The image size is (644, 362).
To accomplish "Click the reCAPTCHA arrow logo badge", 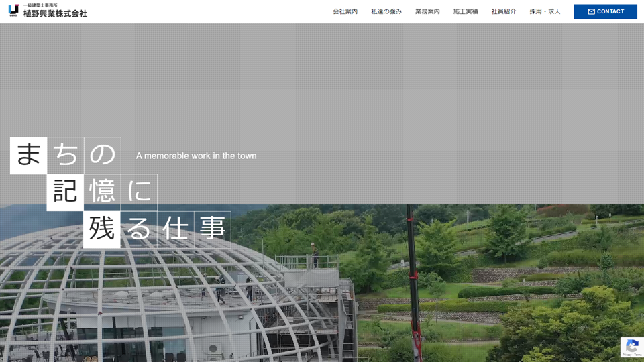I will click(631, 345).
